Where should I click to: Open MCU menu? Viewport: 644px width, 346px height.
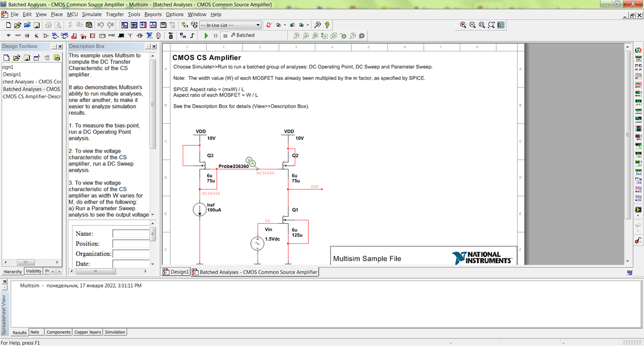click(x=72, y=14)
